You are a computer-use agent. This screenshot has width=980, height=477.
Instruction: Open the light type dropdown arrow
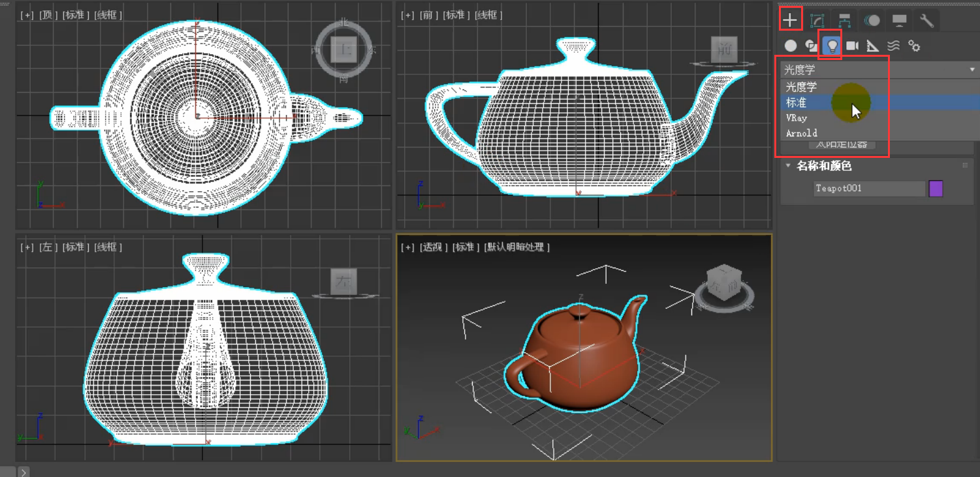[971, 69]
